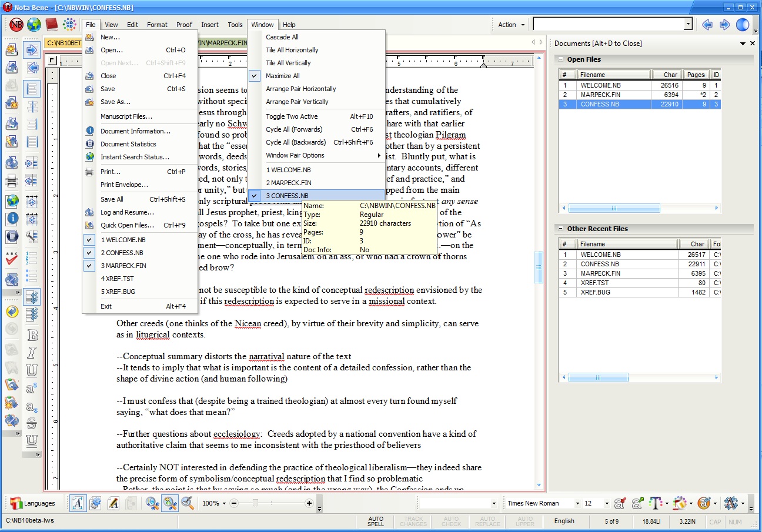Open the Proof menu
Viewport: 762px width, 532px height.
tap(185, 25)
